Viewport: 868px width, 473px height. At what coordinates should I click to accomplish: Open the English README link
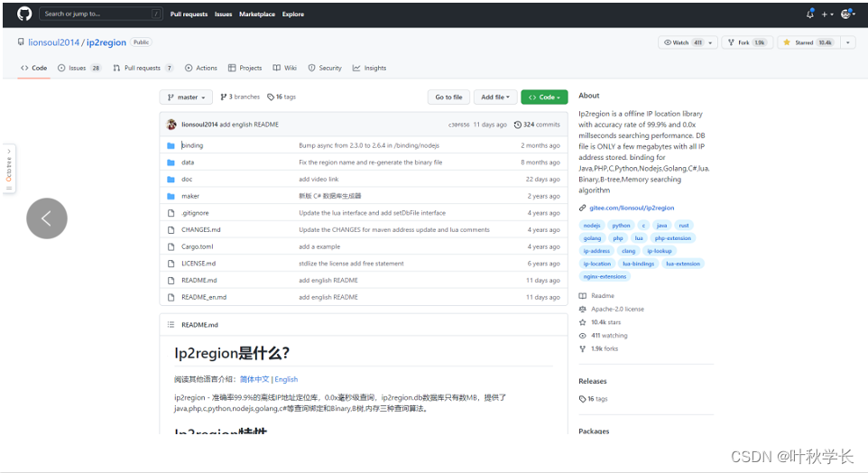point(286,379)
